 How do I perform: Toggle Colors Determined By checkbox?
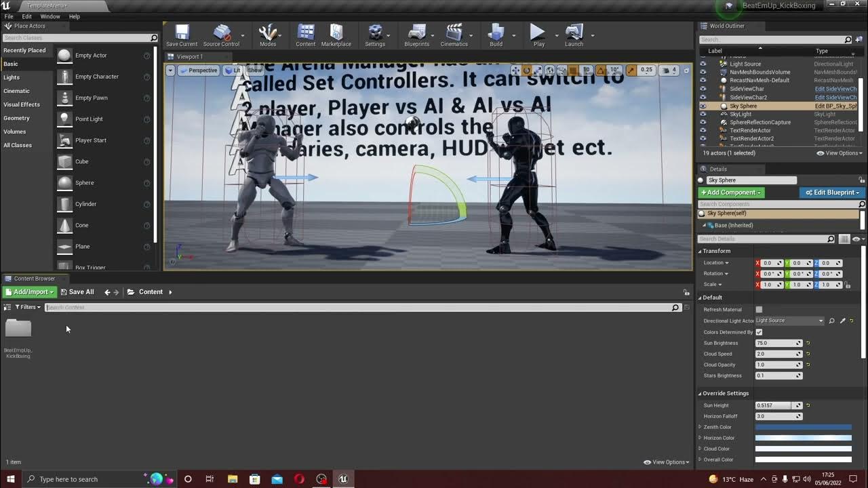[759, 332]
